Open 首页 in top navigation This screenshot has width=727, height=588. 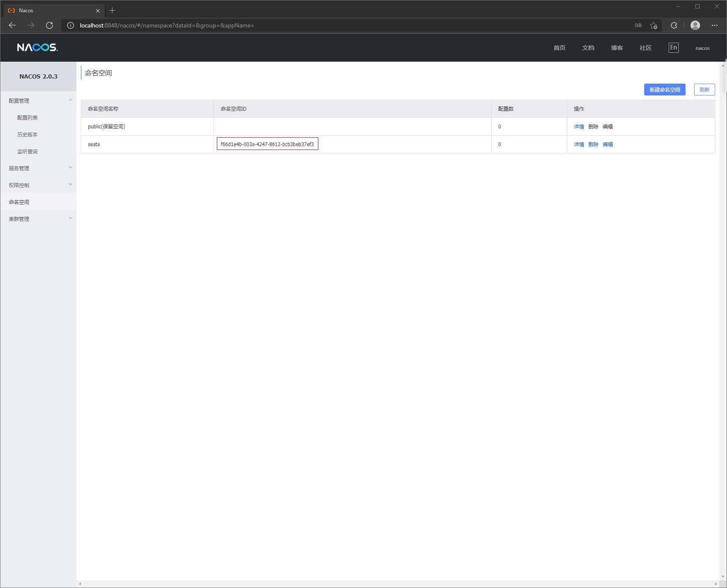pyautogui.click(x=560, y=48)
